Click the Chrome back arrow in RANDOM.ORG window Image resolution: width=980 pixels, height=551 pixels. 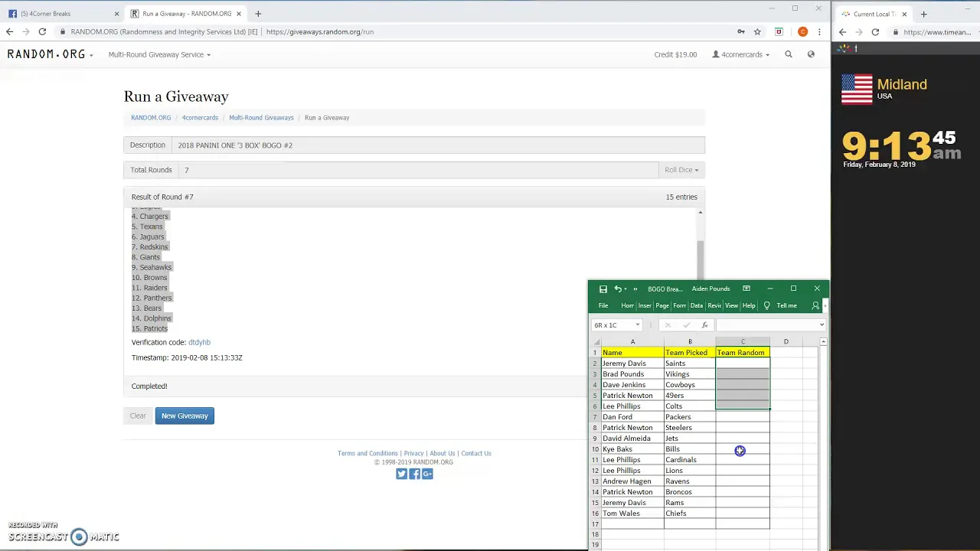9,31
